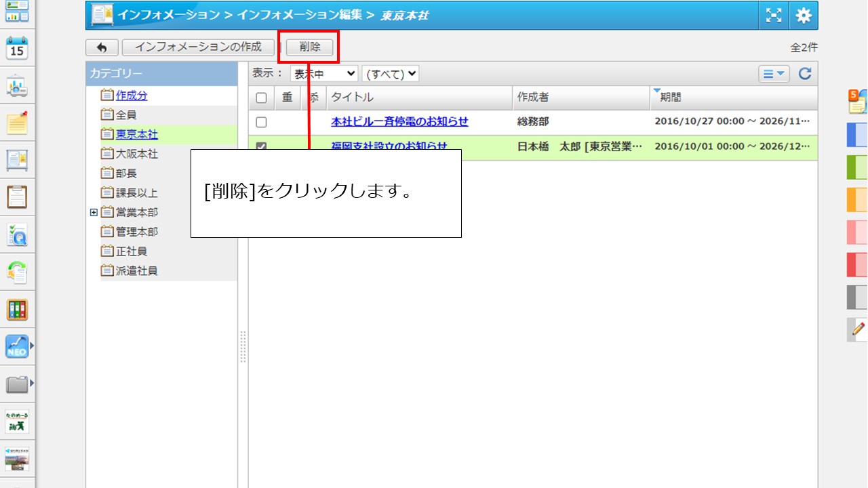Open the checklist with magnifier icon

click(x=17, y=235)
